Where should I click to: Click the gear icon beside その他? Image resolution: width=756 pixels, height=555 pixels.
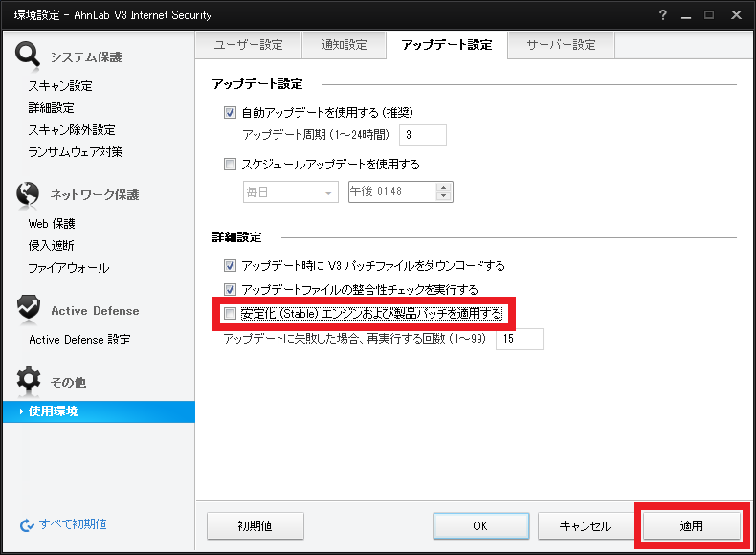point(29,379)
